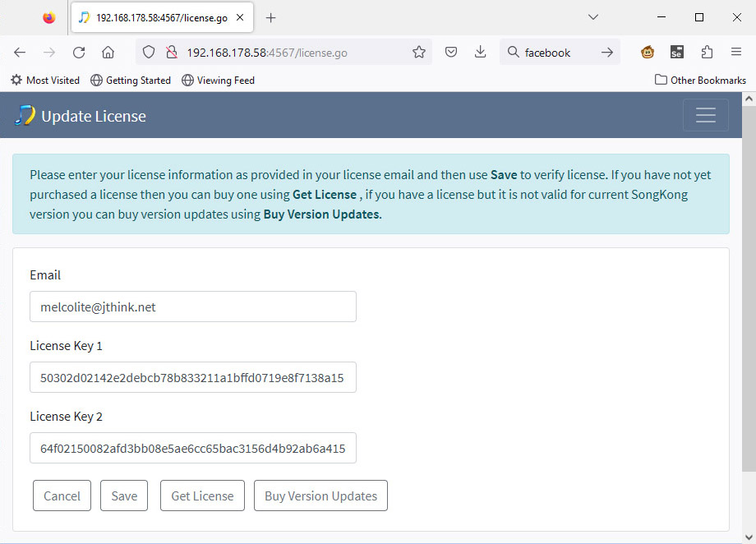Open the list all tabs chevron
This screenshot has height=544, width=756.
point(593,17)
